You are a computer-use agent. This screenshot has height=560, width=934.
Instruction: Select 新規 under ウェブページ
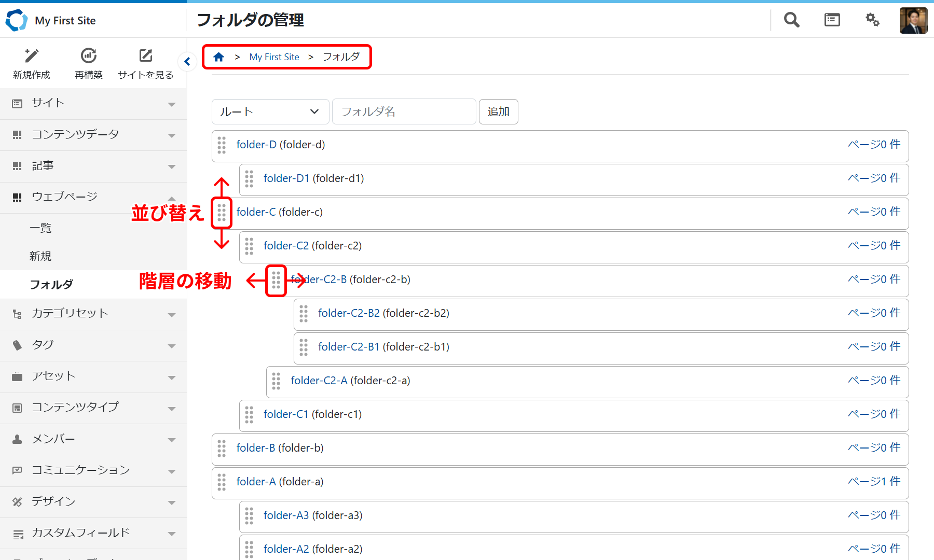40,256
